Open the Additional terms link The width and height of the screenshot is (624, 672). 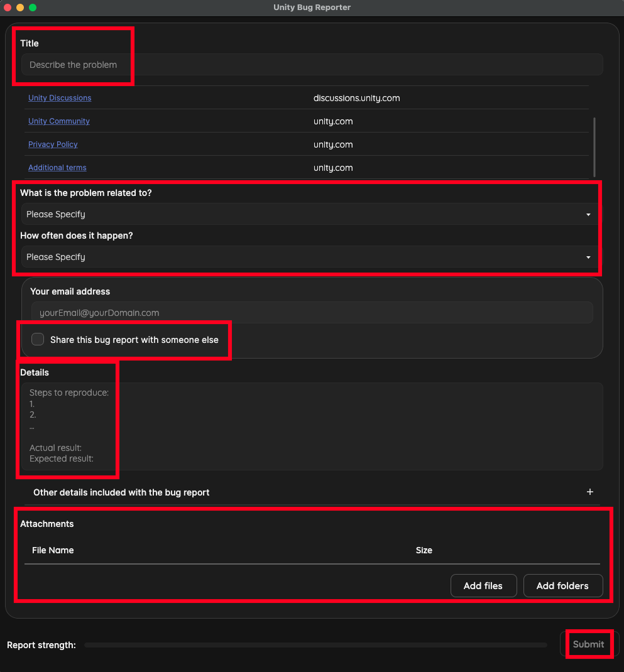tap(57, 168)
